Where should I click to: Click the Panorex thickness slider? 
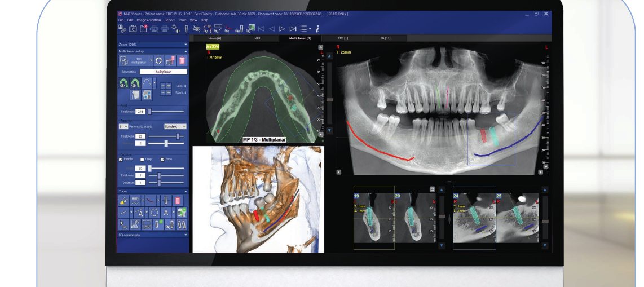tap(166, 136)
